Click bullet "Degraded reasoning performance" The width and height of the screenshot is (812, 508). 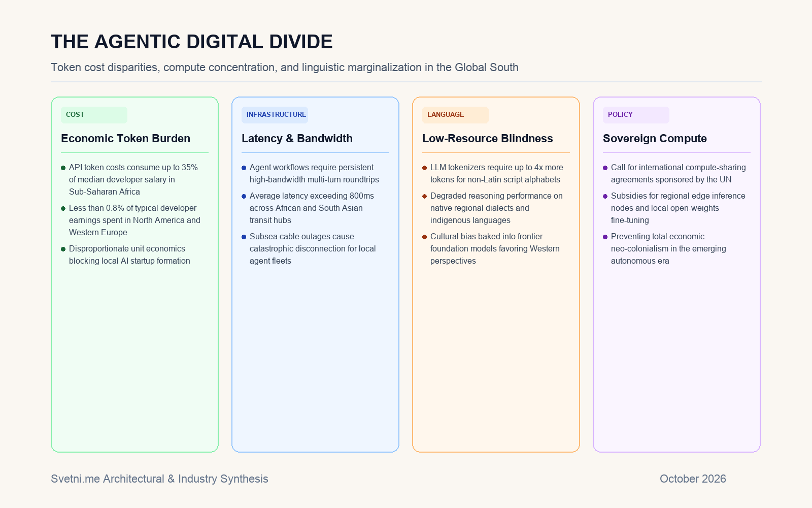click(x=493, y=208)
